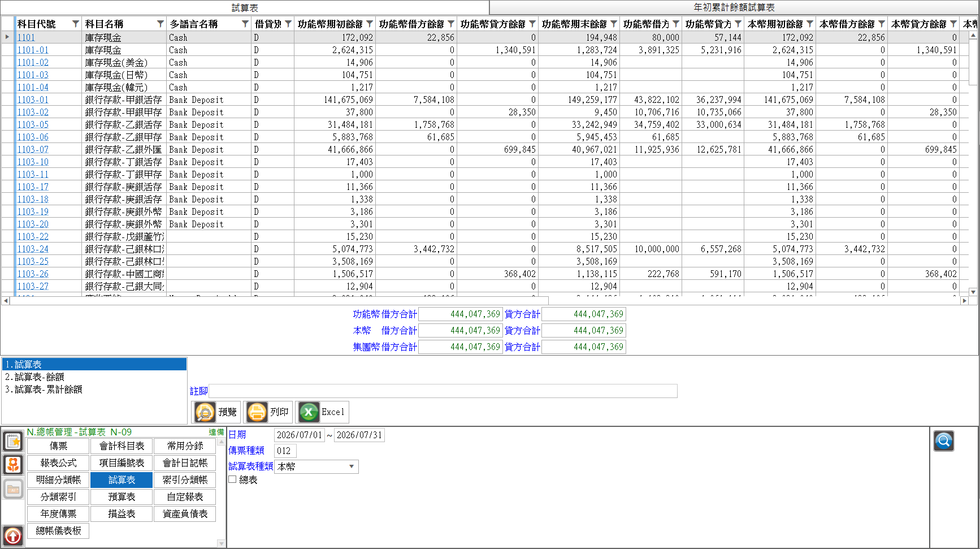Click the 註腳 footnote input field
Screen dimensions: 980x549
(x=443, y=391)
